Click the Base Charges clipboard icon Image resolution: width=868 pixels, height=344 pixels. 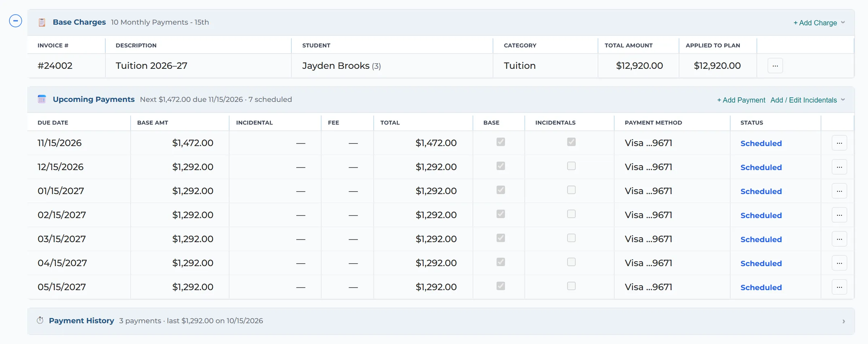click(42, 22)
